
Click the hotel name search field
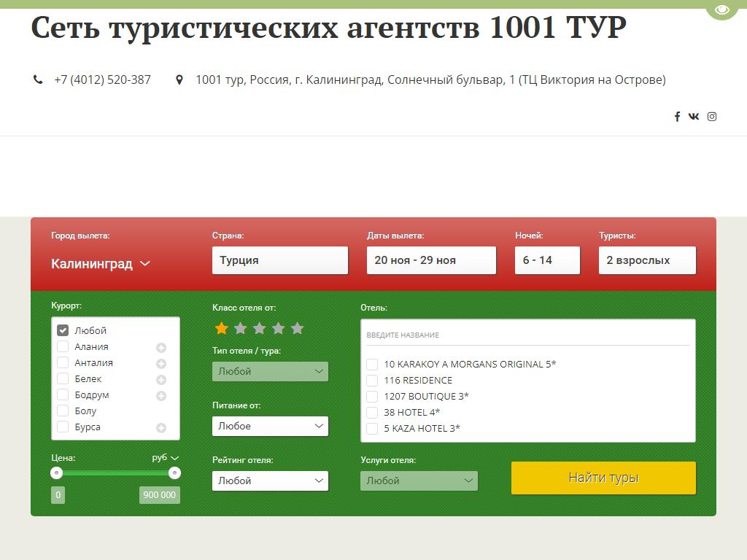(527, 335)
